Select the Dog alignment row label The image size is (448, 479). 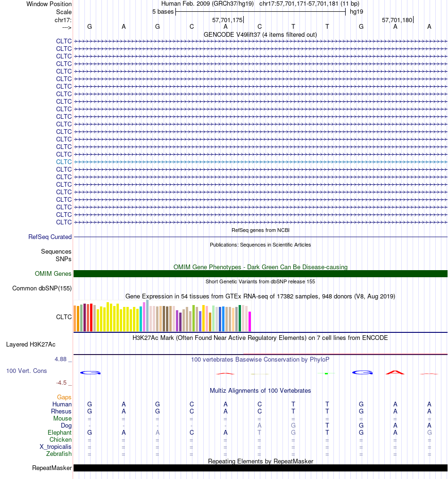(x=66, y=426)
